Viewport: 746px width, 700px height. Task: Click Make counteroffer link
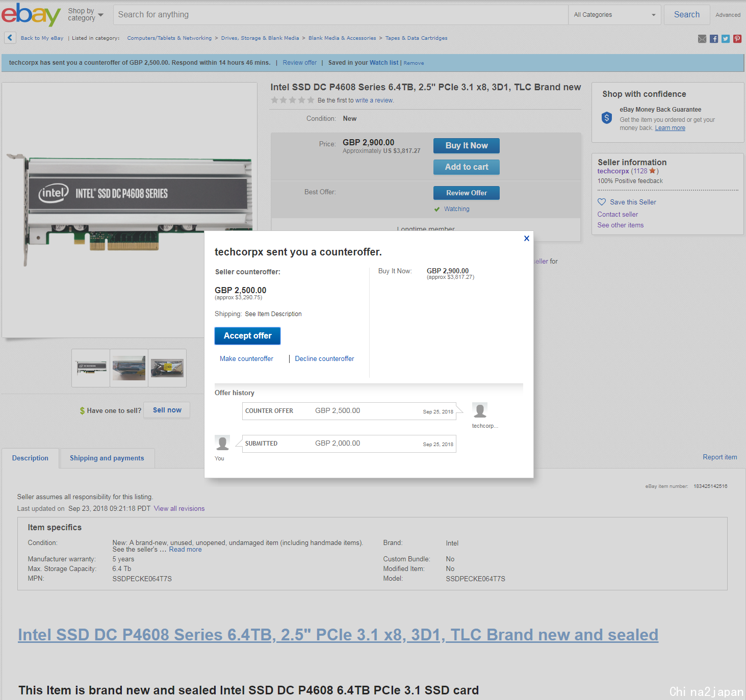point(246,358)
